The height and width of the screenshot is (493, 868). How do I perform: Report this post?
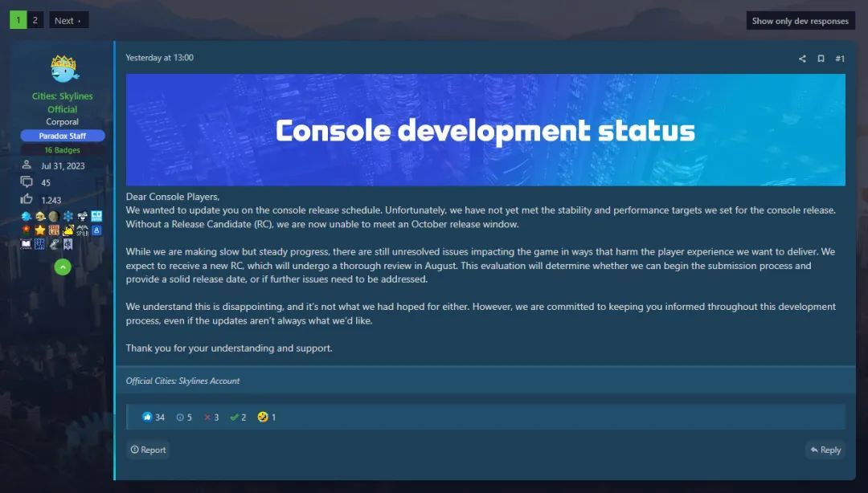tap(149, 450)
